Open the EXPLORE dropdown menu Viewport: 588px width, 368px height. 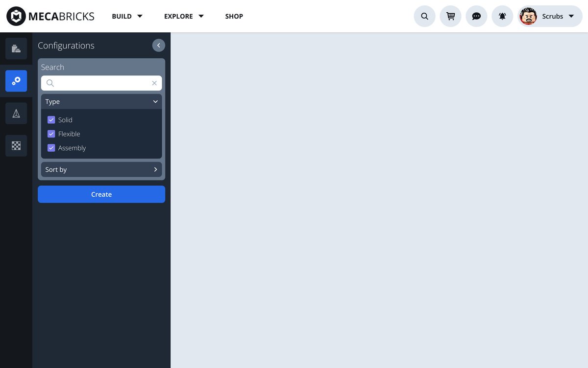point(184,16)
